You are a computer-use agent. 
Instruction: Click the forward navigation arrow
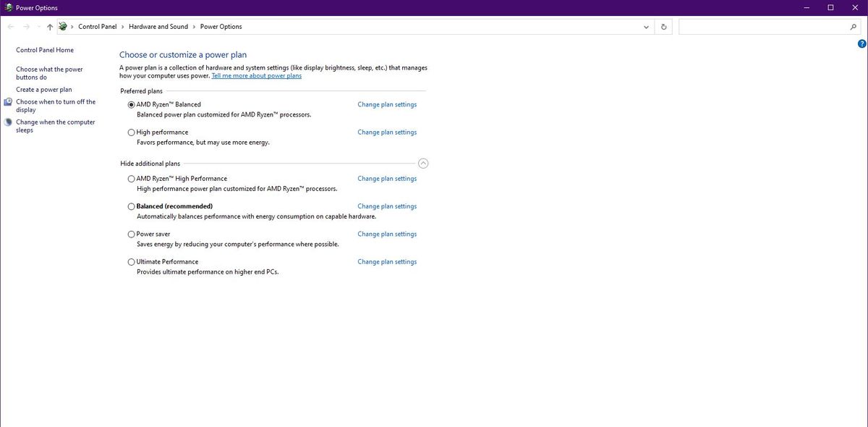tap(25, 26)
